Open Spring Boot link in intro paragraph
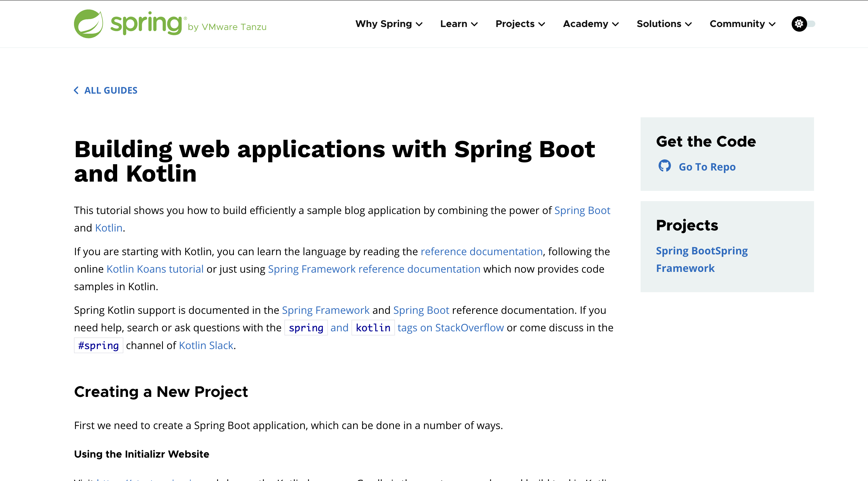Screen dimensions: 868x481 pyautogui.click(x=582, y=210)
